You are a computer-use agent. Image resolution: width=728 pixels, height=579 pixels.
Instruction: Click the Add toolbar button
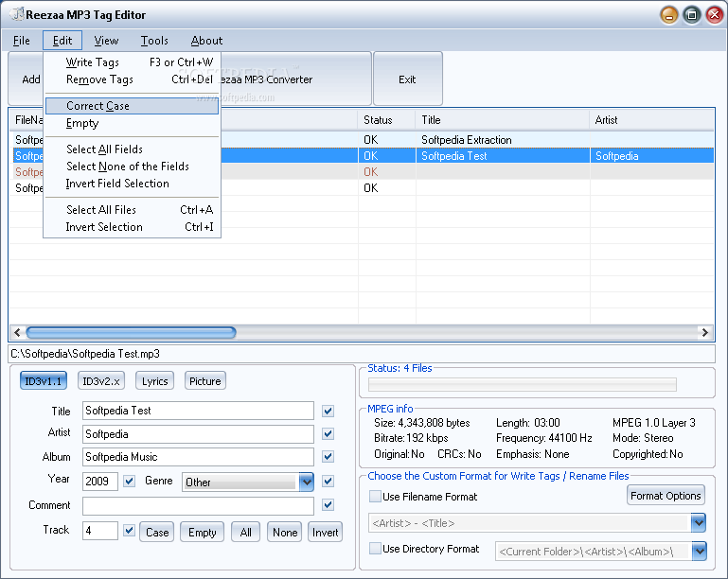coord(27,79)
